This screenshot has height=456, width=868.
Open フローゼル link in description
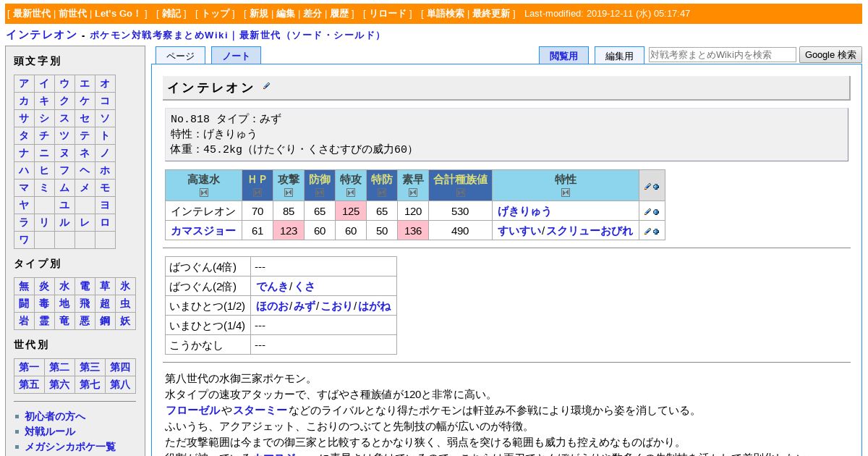[192, 410]
